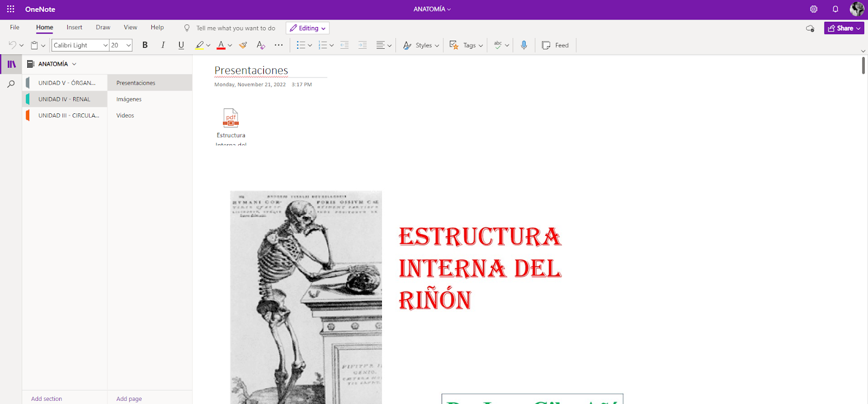
Task: Switch to the Help tab
Action: (157, 28)
